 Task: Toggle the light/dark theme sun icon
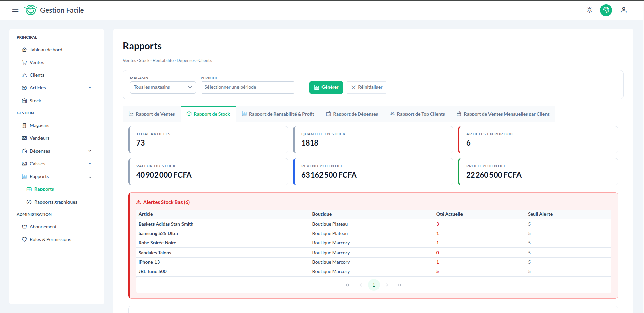(589, 10)
